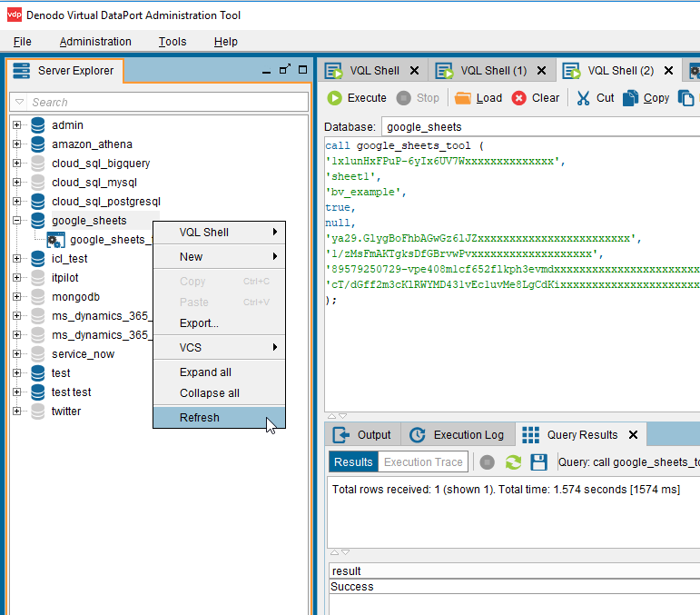Click the Copy toolbar icon
The width and height of the screenshot is (700, 615).
coord(630,98)
